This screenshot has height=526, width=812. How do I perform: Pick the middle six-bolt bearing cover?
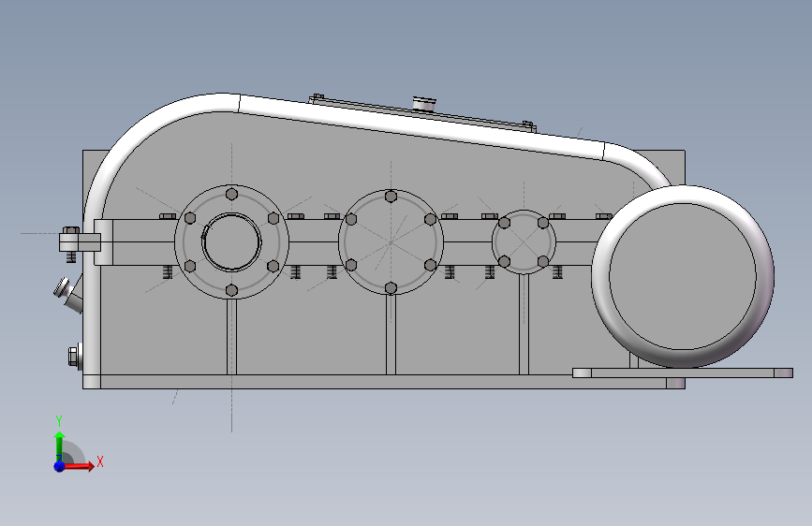pos(391,241)
